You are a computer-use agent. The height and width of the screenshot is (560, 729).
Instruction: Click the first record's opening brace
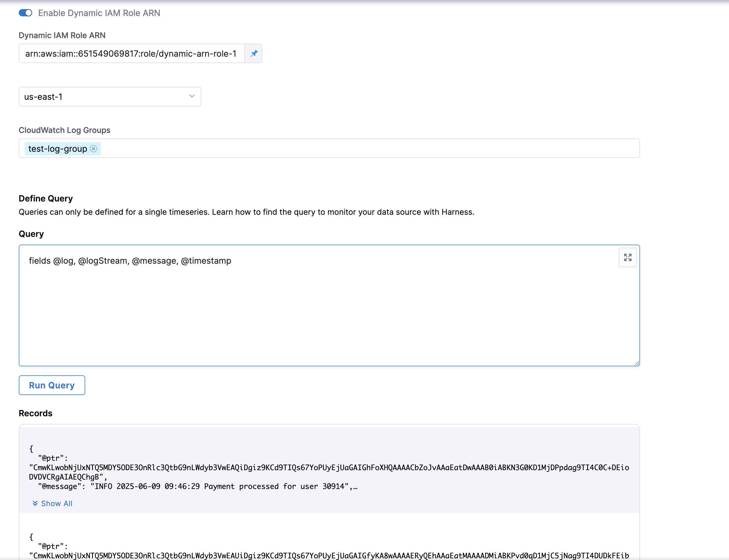(31, 449)
